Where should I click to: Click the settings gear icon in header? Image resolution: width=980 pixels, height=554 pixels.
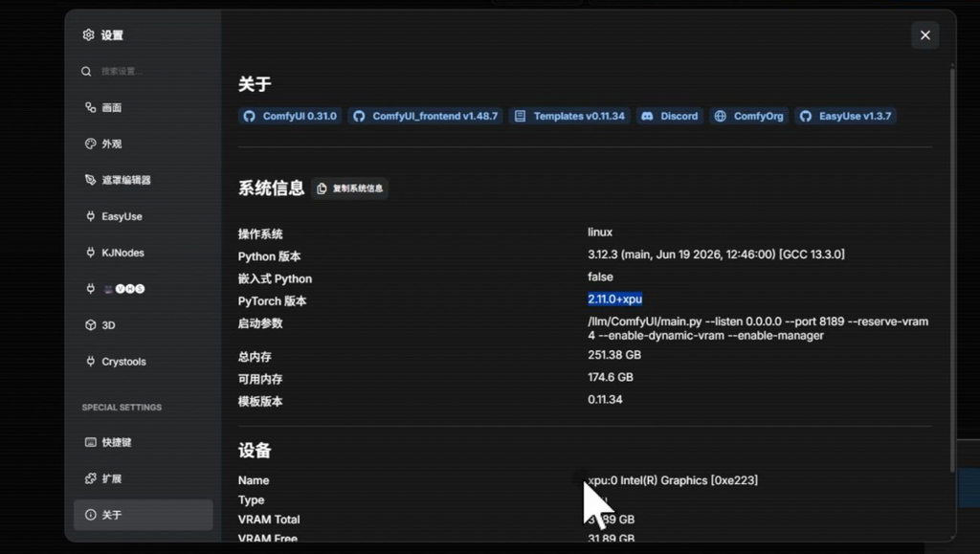pos(88,35)
